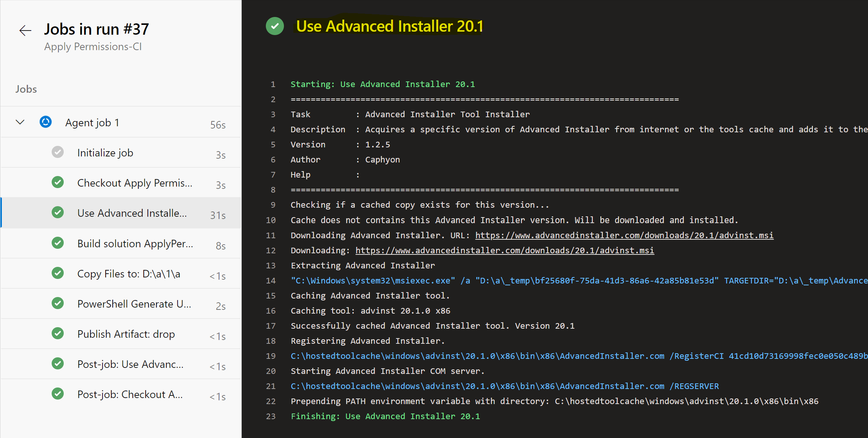The height and width of the screenshot is (438, 868).
Task: Click green check icon next to Checkout Apply Permis...
Action: click(58, 182)
